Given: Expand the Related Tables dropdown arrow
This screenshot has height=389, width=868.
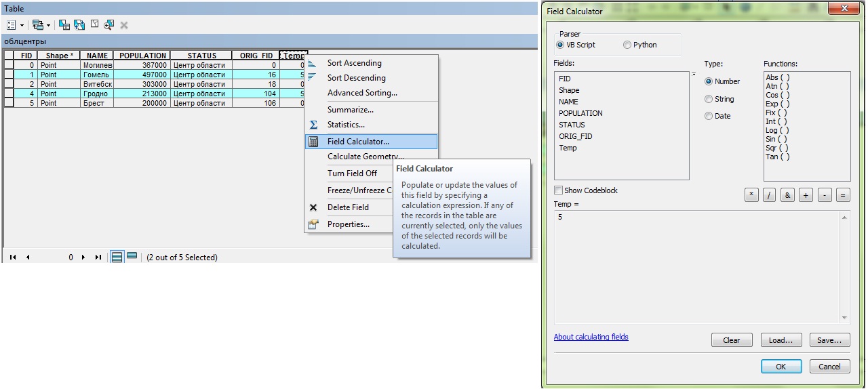Looking at the screenshot, I should (48, 25).
